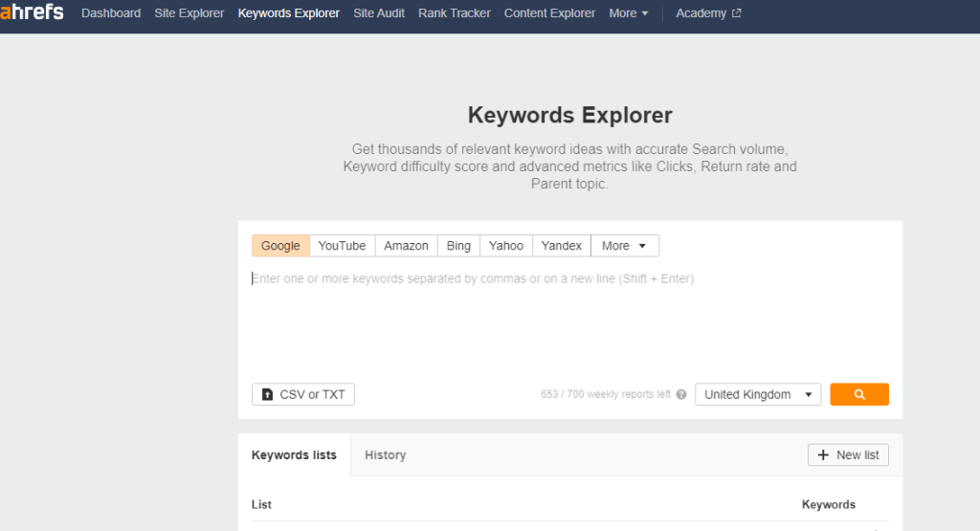Image resolution: width=980 pixels, height=531 pixels.
Task: Open the United Kingdom country dropdown
Action: (758, 394)
